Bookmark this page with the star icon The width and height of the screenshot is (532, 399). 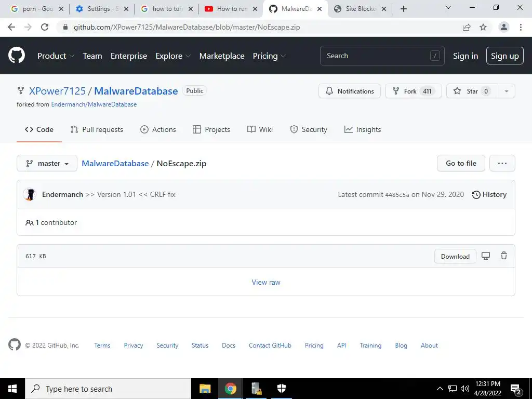483,27
